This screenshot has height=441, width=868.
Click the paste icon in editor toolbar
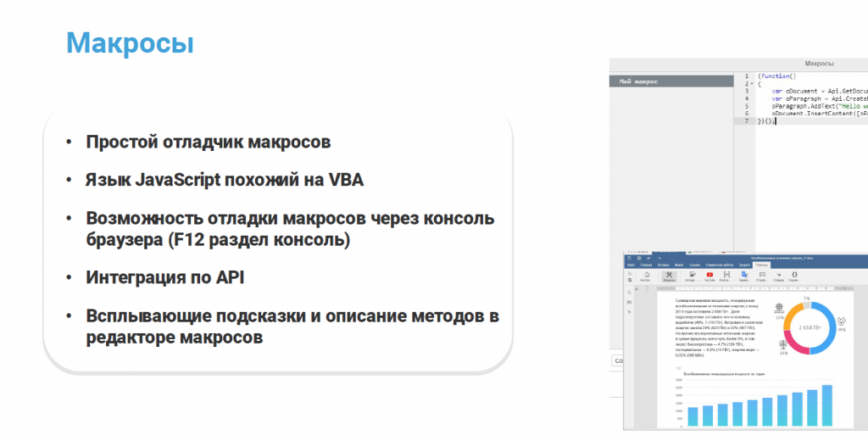click(x=630, y=280)
